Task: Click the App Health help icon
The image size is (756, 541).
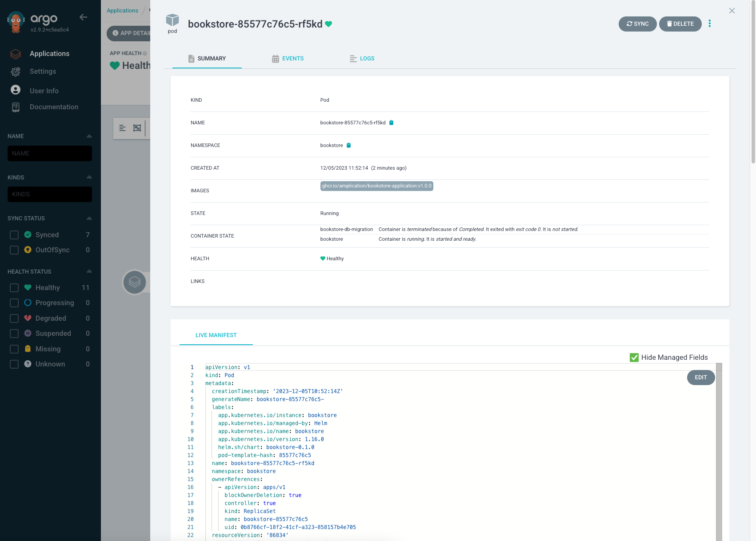Action: click(145, 53)
